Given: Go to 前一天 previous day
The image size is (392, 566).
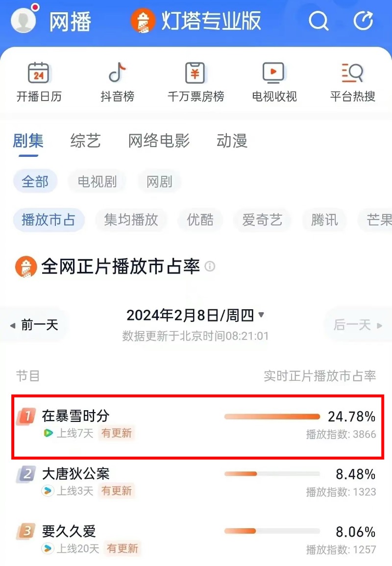Looking at the screenshot, I should coord(35,324).
